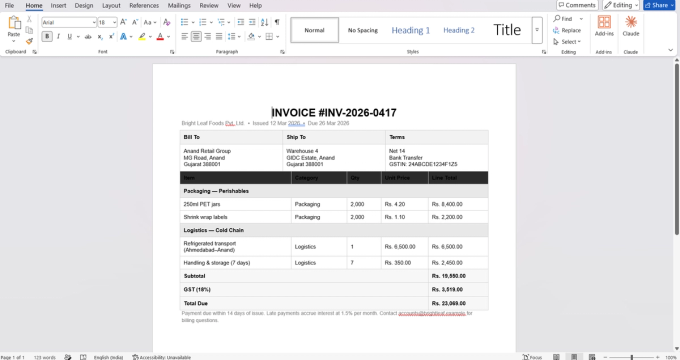Viewport: 680px width, 360px height.
Task: Open Styles pane launcher
Action: coord(544,52)
